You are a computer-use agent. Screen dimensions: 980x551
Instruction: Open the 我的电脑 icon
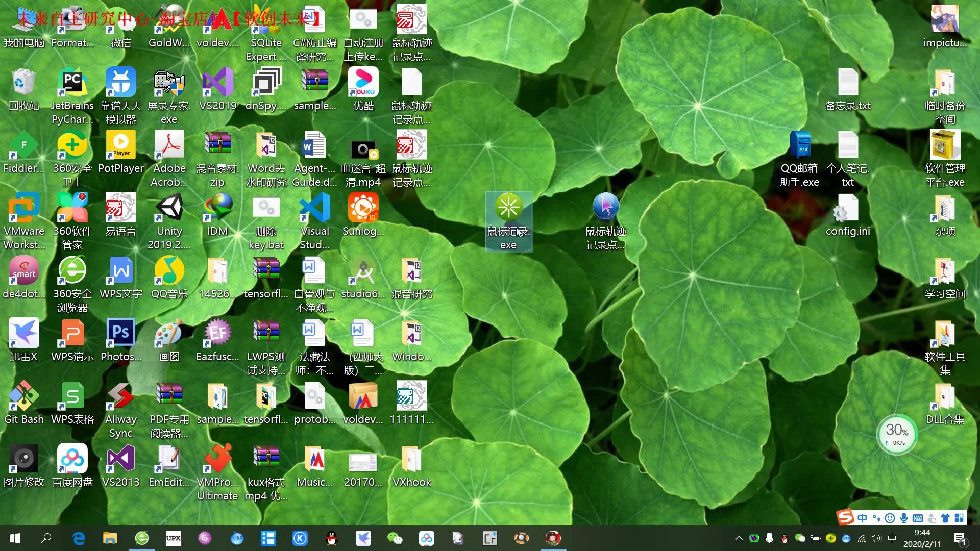pos(23,27)
